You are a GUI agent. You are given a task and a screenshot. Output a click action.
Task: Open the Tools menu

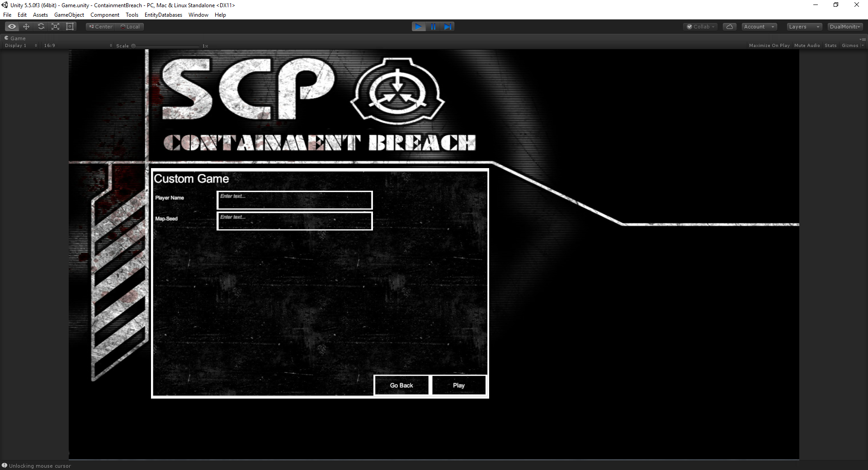tap(132, 15)
